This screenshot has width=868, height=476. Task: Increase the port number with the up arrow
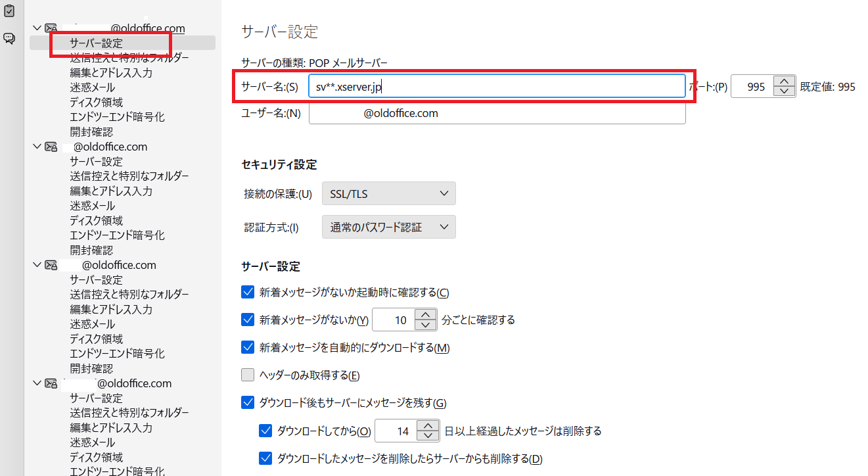tap(783, 81)
